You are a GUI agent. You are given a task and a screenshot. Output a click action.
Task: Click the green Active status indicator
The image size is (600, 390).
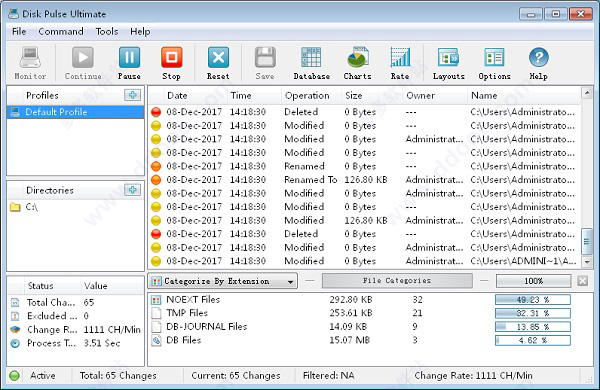click(15, 375)
